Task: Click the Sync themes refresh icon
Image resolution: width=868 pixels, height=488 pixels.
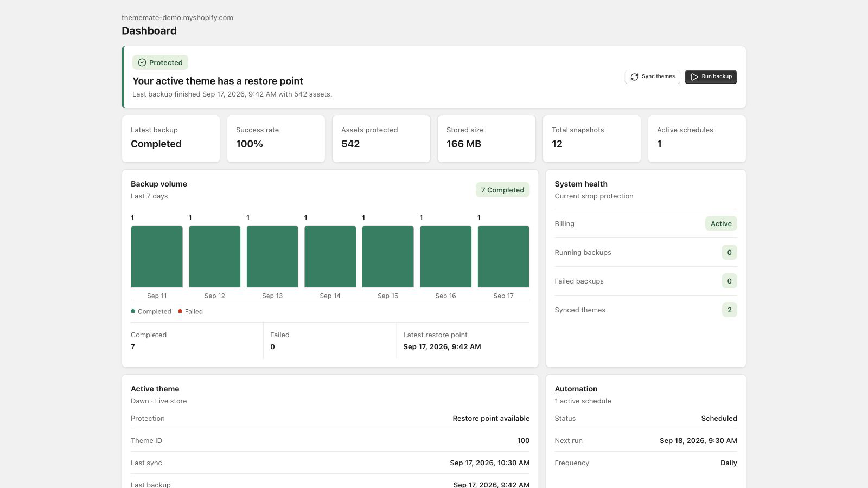Action: tap(634, 77)
